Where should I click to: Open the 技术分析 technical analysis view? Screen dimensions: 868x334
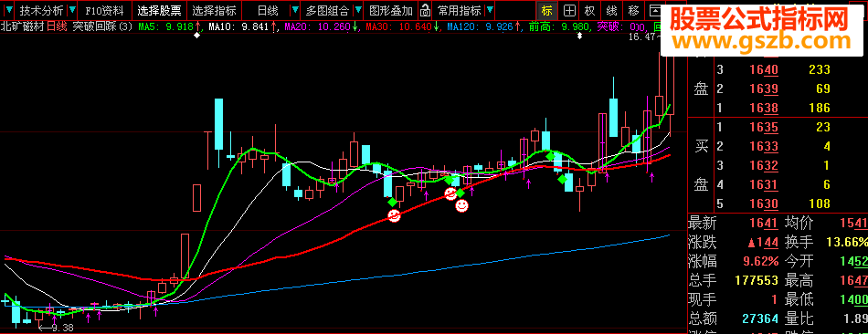pyautogui.click(x=41, y=10)
